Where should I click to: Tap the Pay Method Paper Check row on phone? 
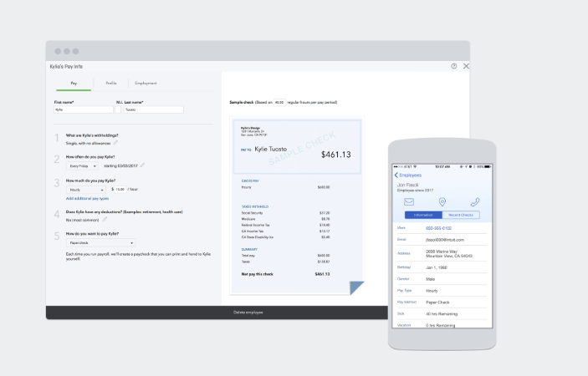coord(442,302)
